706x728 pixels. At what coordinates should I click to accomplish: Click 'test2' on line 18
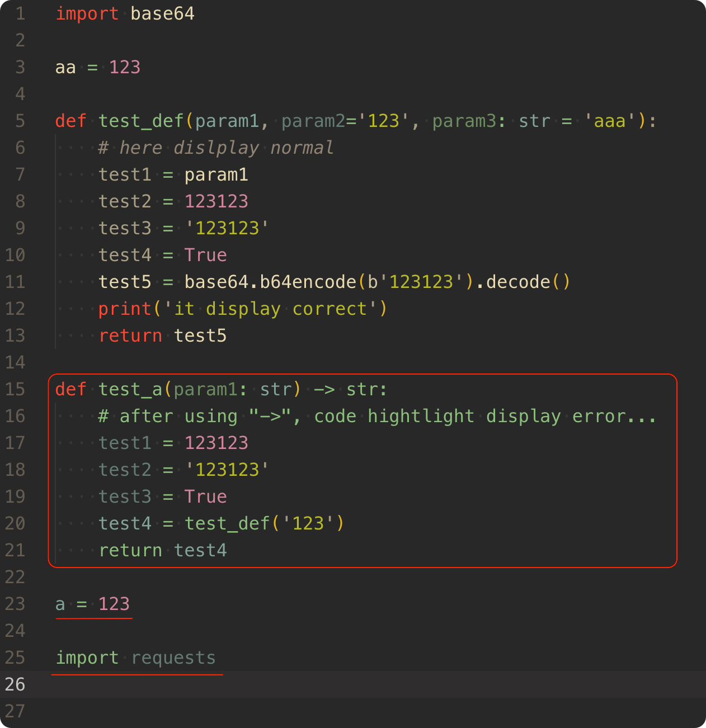point(125,470)
